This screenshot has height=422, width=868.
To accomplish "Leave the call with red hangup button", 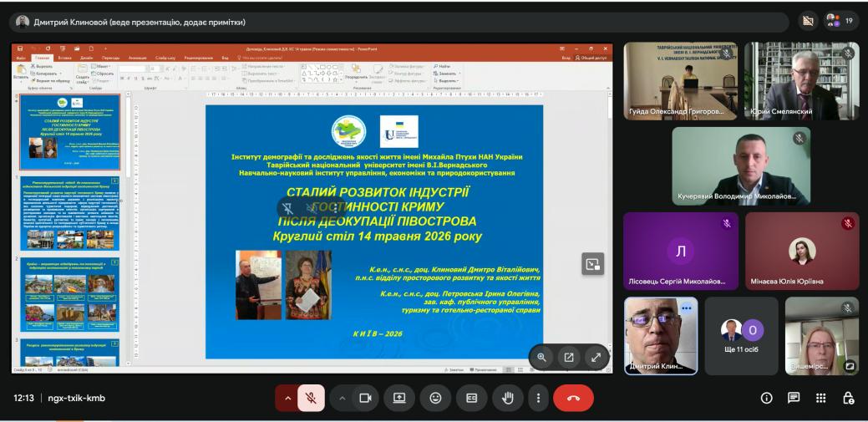I will click(x=573, y=399).
